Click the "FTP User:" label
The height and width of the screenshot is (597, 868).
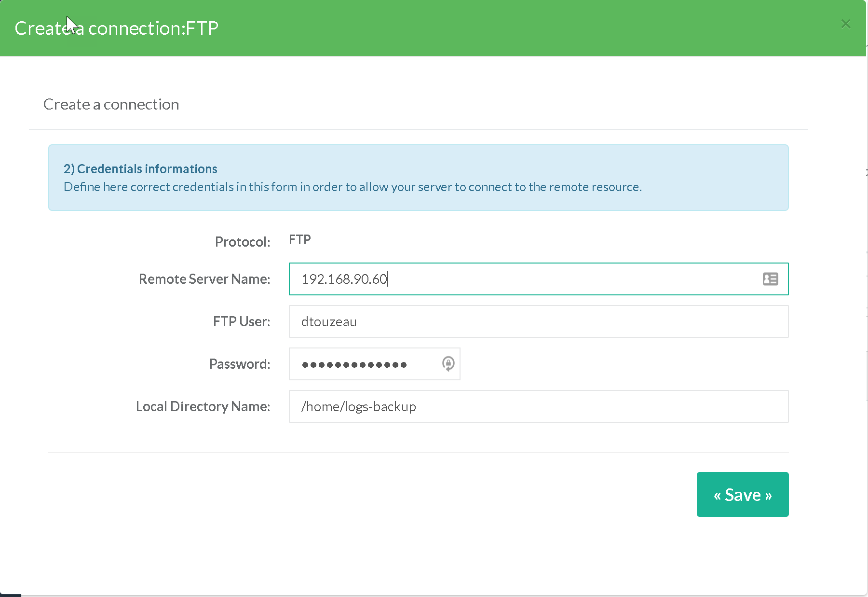(x=241, y=321)
